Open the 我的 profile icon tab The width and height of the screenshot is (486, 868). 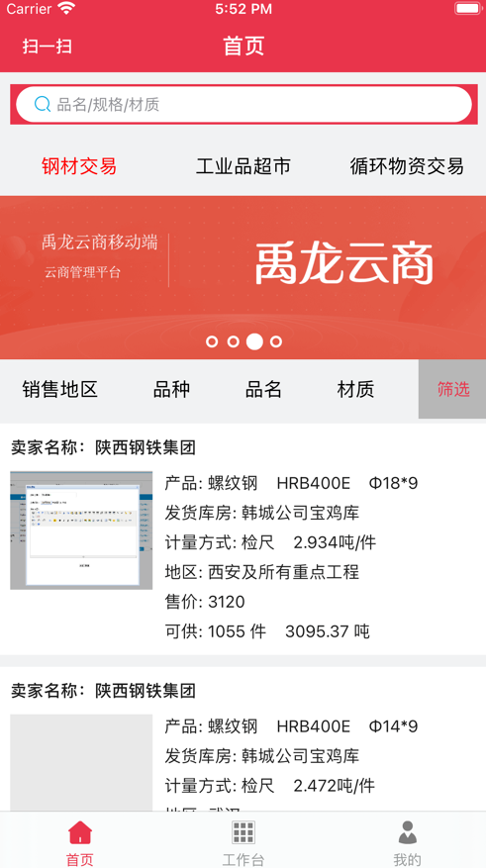408,832
